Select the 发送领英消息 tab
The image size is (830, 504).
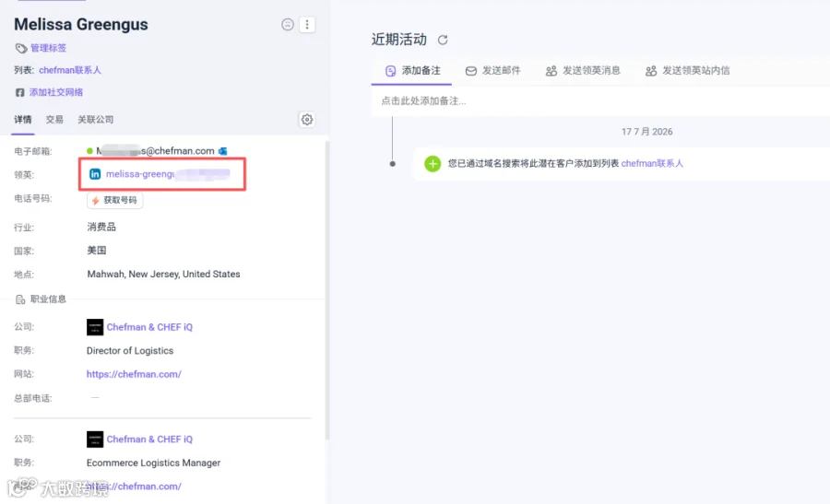(583, 70)
